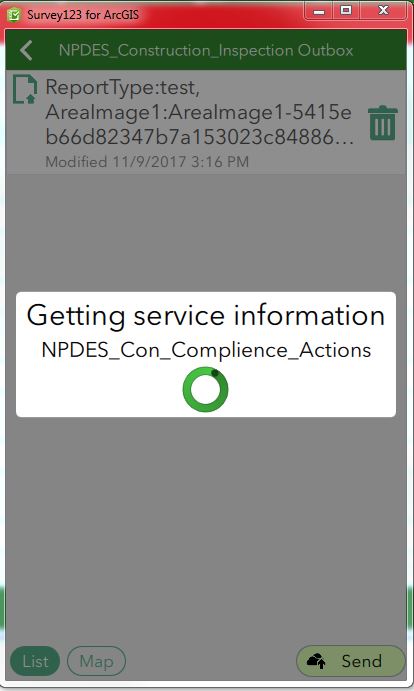Click the Getting service information heading

205,316
